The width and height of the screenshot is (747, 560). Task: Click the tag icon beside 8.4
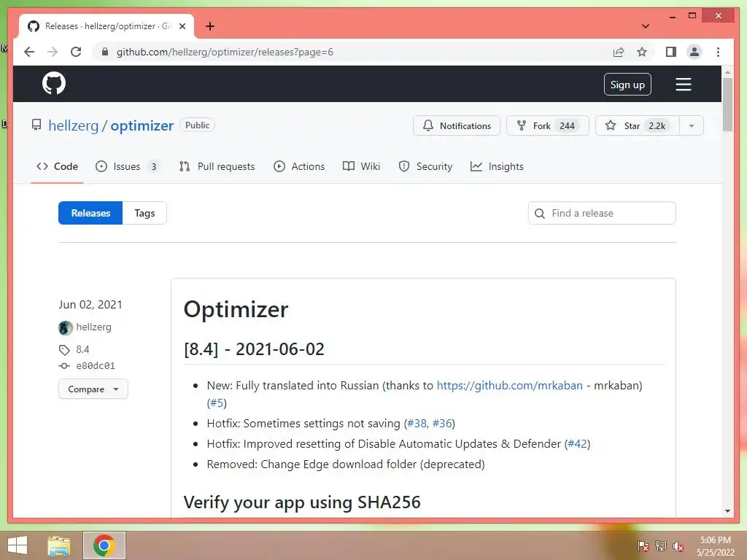[x=64, y=350]
